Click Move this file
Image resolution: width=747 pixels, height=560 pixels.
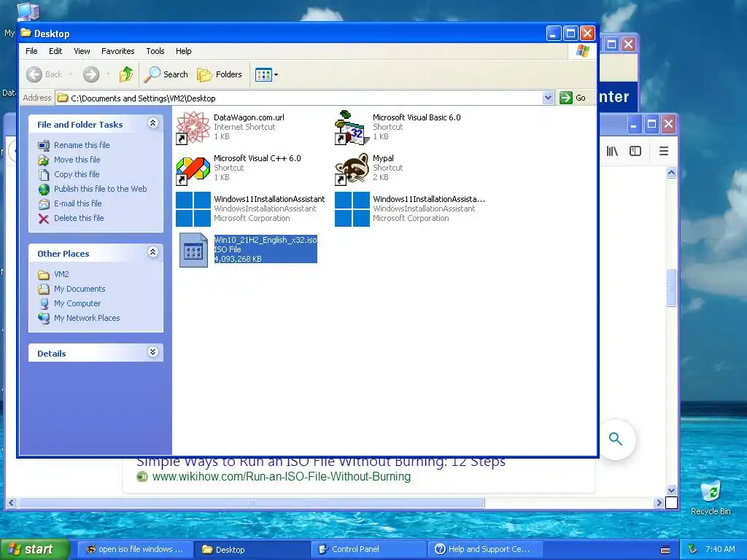point(77,160)
